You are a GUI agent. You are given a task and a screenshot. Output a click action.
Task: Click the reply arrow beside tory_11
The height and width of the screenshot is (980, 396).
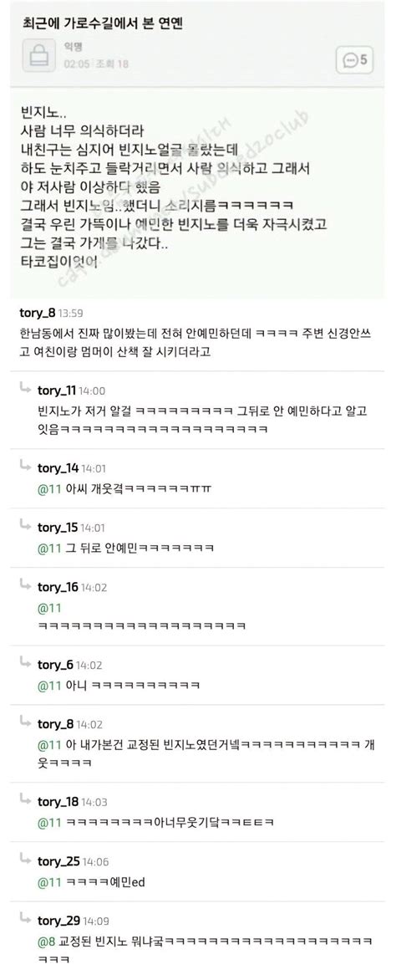click(25, 389)
